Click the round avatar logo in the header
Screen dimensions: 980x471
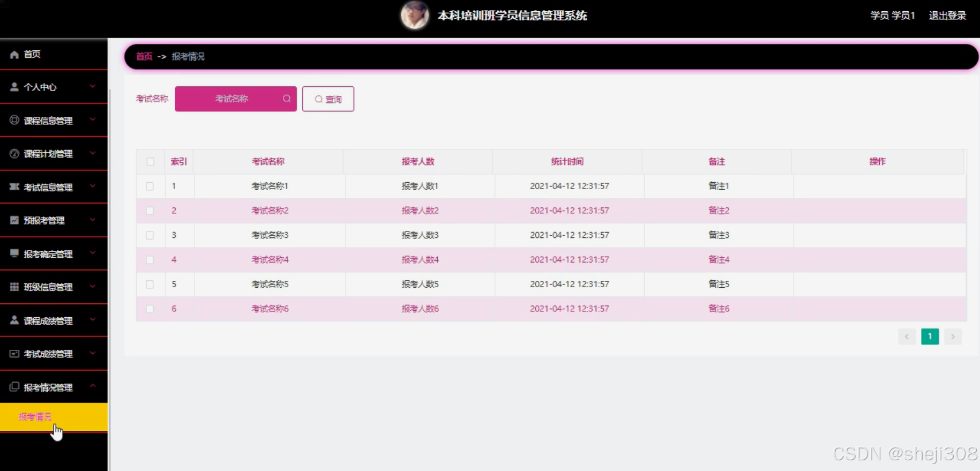(x=415, y=15)
